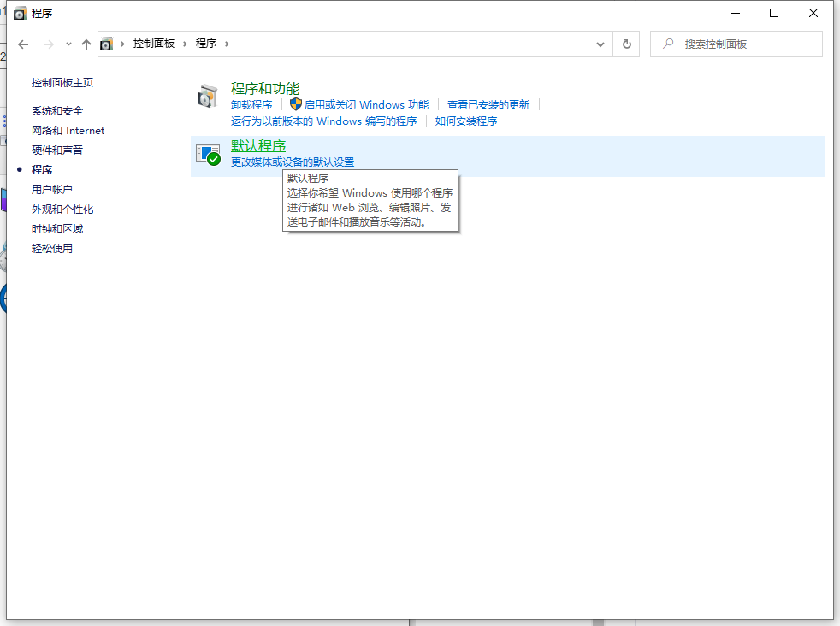840x626 pixels.
Task: Click the Default Programs icon
Action: pyautogui.click(x=208, y=154)
